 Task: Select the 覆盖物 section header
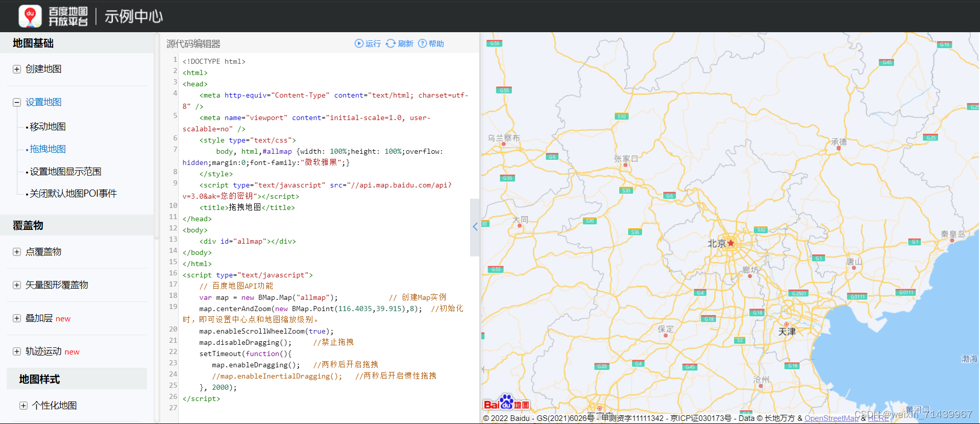(x=77, y=225)
